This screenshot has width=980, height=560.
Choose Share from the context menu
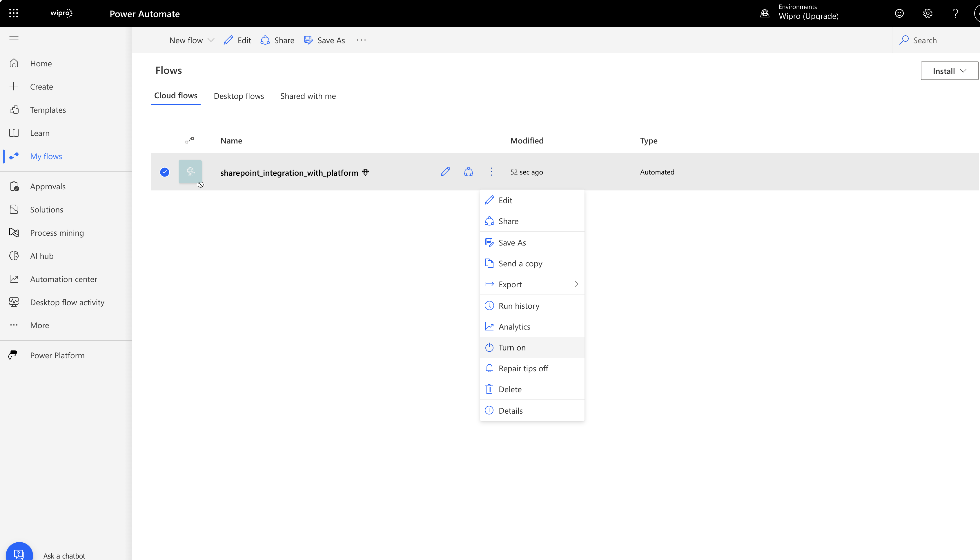pos(532,221)
